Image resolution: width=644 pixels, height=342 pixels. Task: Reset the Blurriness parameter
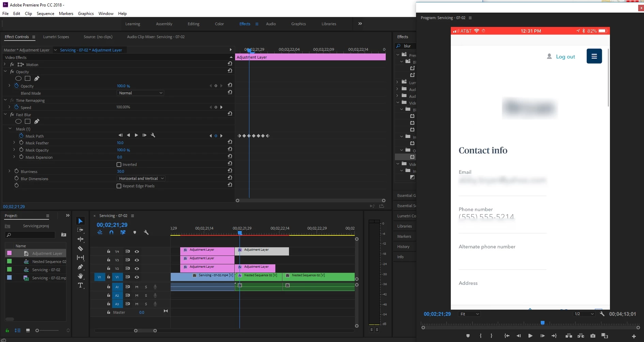pyautogui.click(x=230, y=171)
